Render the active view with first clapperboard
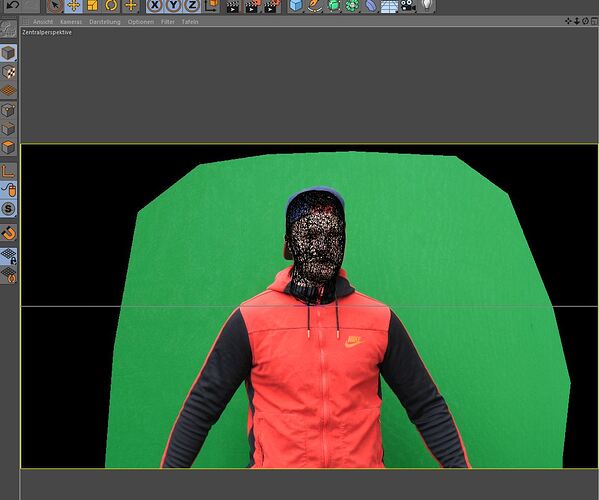 click(x=233, y=6)
